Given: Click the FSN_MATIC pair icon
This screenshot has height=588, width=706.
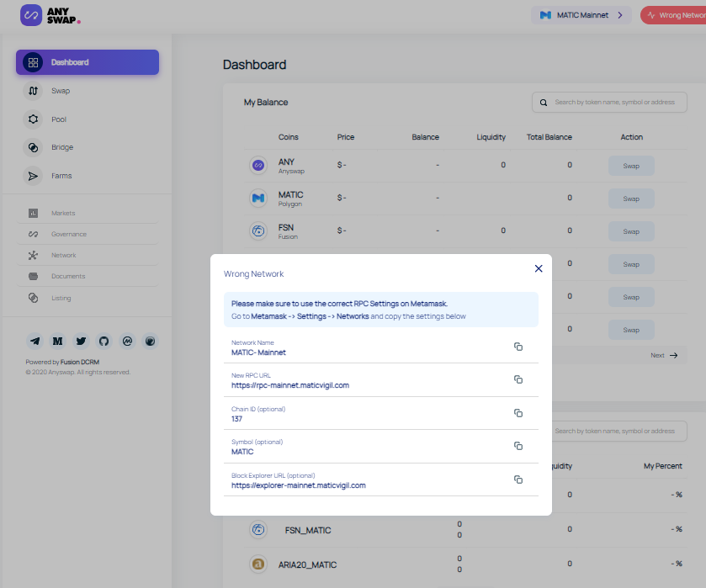Looking at the screenshot, I should pyautogui.click(x=258, y=529).
